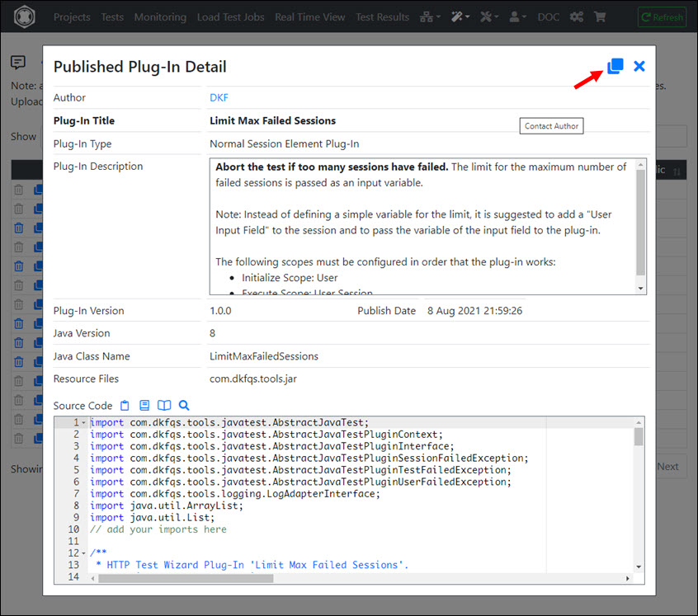The width and height of the screenshot is (698, 616).
Task: Click the Java Version value '8'
Action: pyautogui.click(x=212, y=333)
